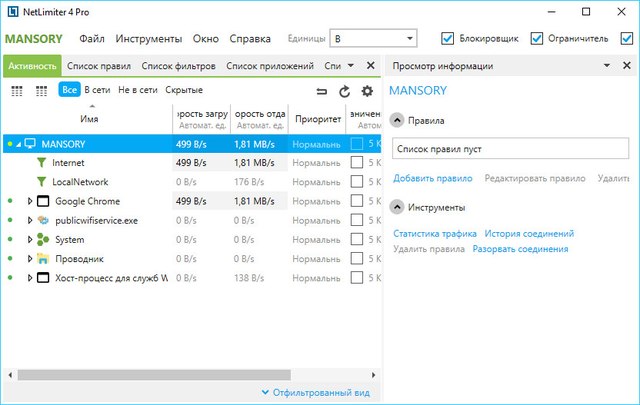Toggle the Ограничитель checkbox
Screen dimensions: 640x405
click(537, 39)
